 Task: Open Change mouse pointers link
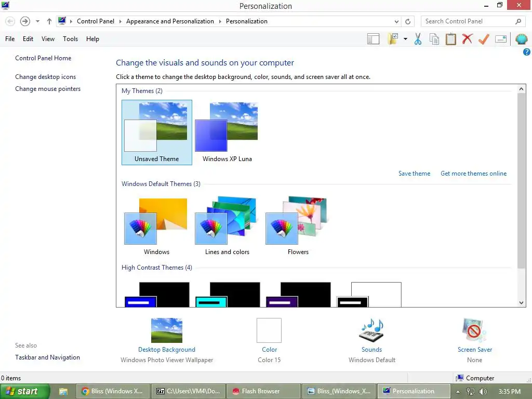(48, 88)
